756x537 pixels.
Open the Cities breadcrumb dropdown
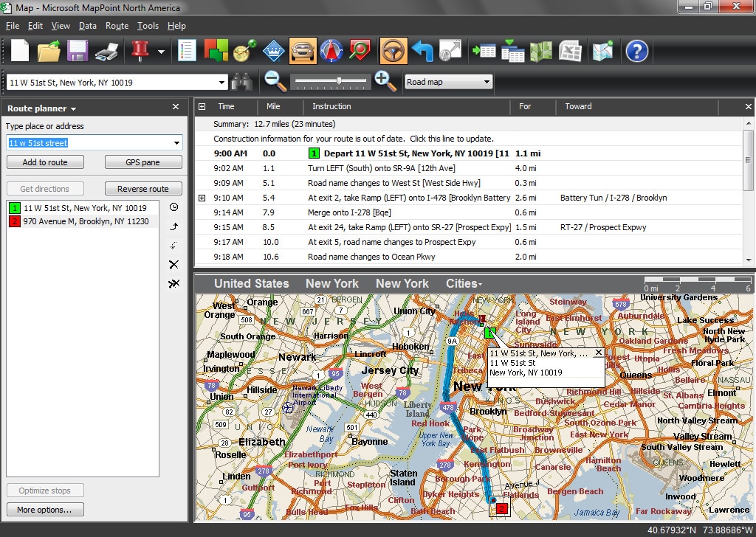464,284
